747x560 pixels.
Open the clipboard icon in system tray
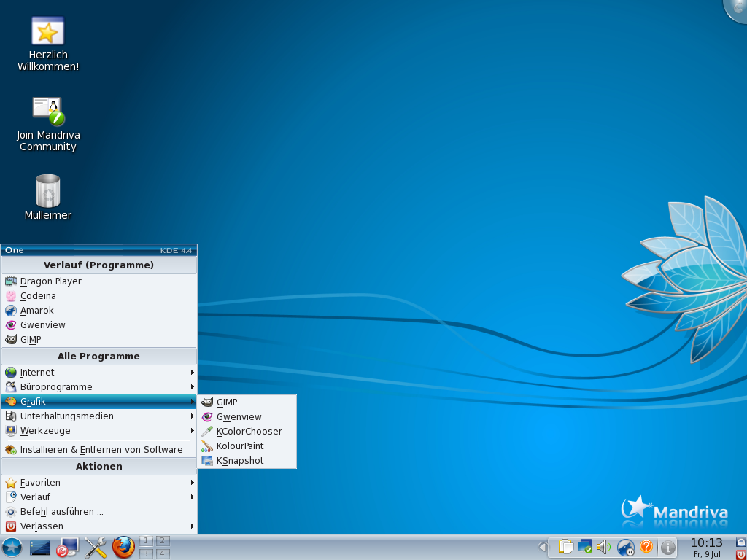(x=565, y=546)
